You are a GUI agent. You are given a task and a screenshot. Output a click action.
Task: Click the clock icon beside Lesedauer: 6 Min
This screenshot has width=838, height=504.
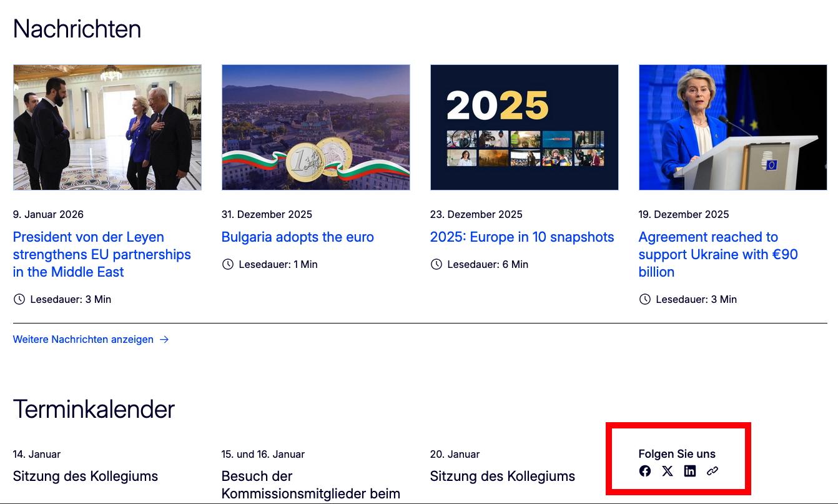[x=436, y=264]
